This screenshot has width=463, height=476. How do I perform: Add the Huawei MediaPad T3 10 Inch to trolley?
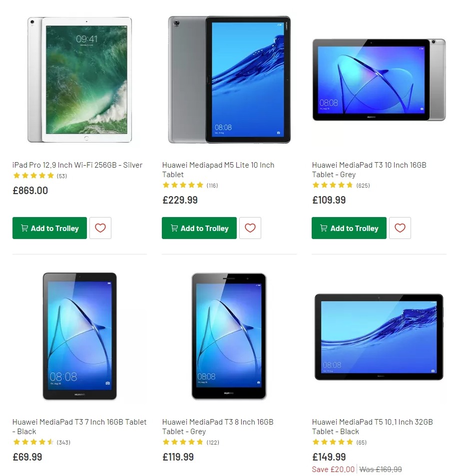pyautogui.click(x=349, y=228)
